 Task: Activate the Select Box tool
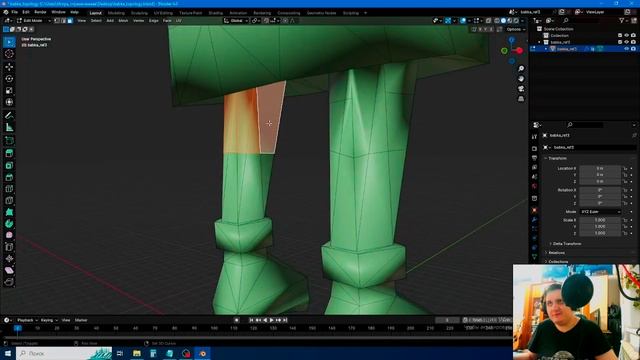pos(9,42)
